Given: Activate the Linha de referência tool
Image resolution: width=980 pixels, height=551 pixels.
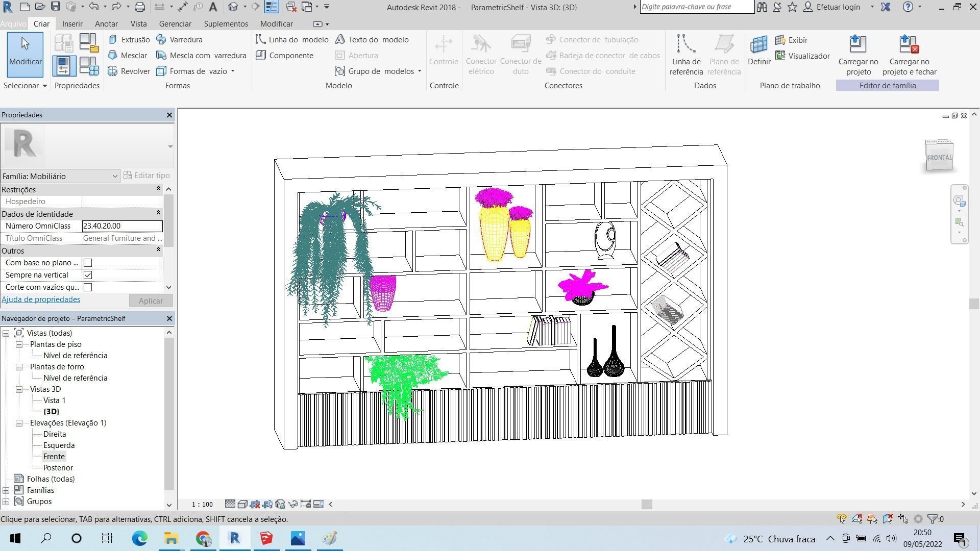Looking at the screenshot, I should [x=686, y=54].
